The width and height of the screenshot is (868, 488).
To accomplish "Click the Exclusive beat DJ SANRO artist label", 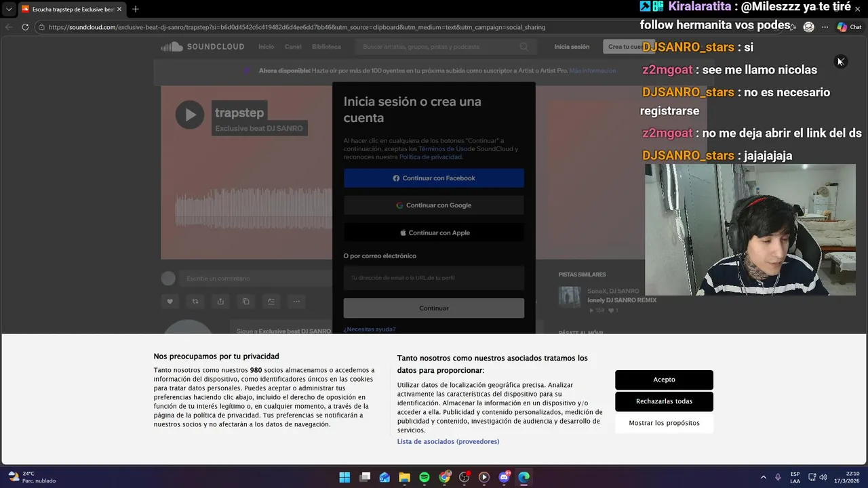I will click(x=259, y=128).
